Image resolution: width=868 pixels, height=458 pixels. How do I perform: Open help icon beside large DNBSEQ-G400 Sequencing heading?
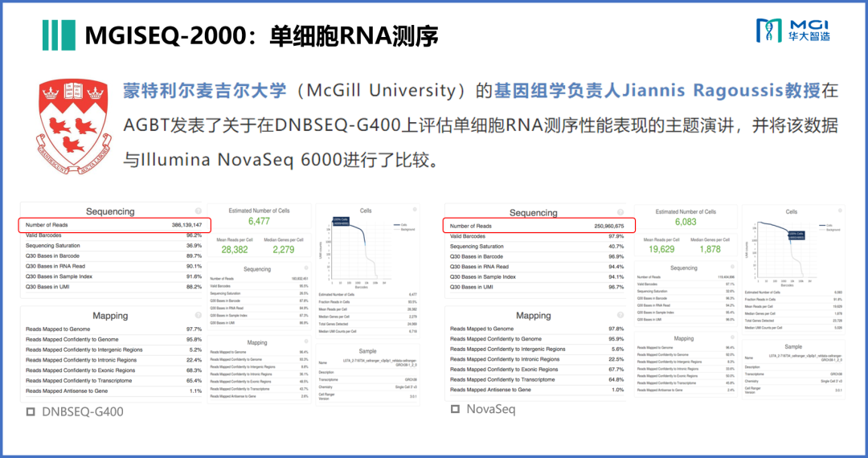pyautogui.click(x=199, y=211)
